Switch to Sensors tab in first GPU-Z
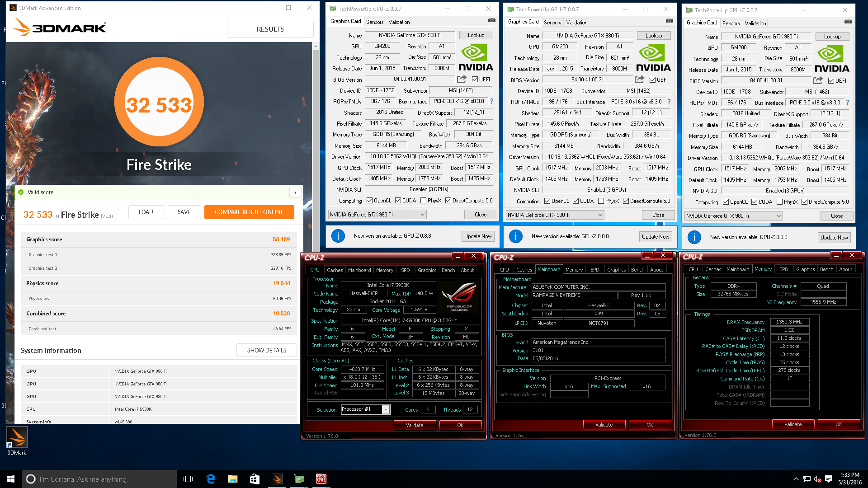The height and width of the screenshot is (488, 868). coord(375,22)
